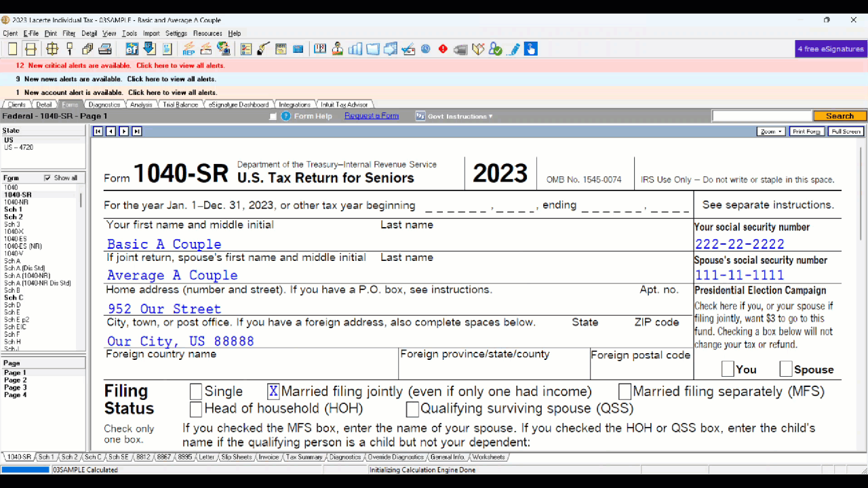This screenshot has width=868, height=488.
Task: Click the red alert circle icon
Action: coord(443,49)
